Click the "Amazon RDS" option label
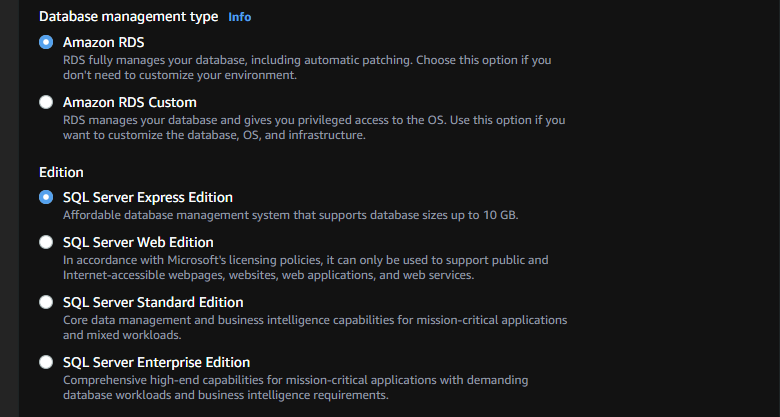The width and height of the screenshot is (780, 417). coord(101,42)
